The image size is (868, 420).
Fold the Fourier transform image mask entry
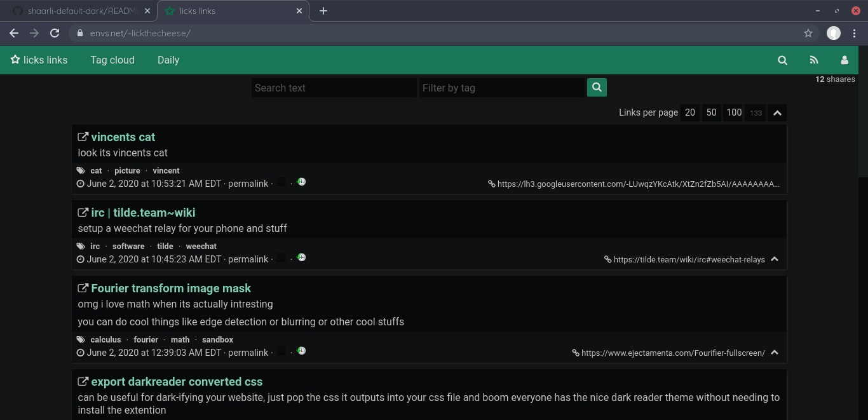tap(774, 353)
